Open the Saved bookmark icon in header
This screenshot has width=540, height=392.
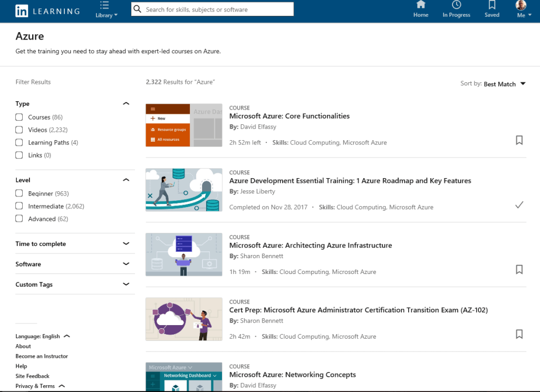click(492, 5)
